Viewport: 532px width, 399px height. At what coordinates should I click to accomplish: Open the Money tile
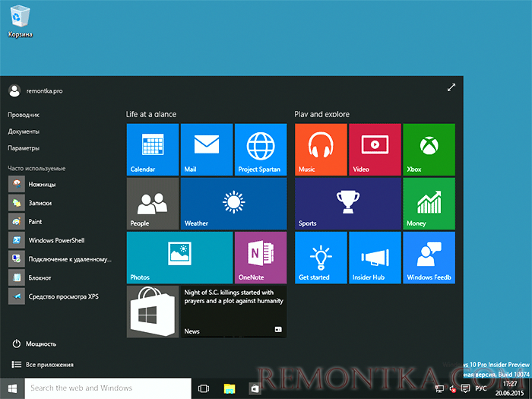429,204
